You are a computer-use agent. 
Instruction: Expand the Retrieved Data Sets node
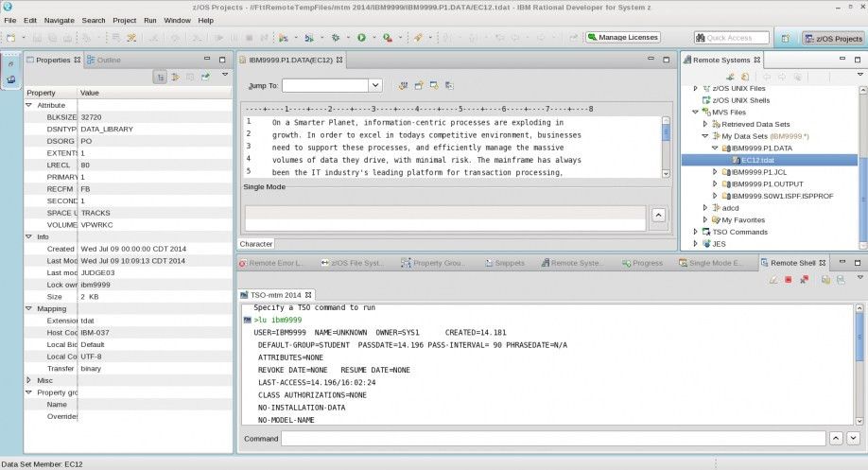(704, 124)
